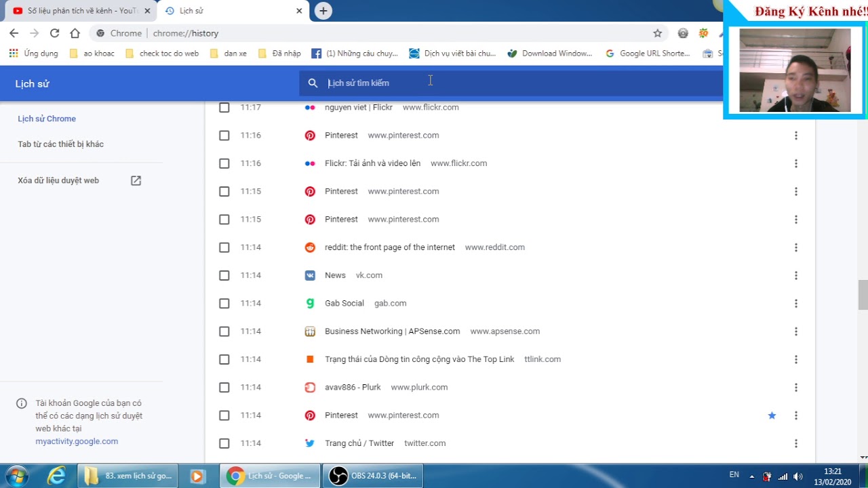868x488 pixels.
Task: Open Xóa dữ liệu duyệt web
Action: pyautogui.click(x=58, y=180)
